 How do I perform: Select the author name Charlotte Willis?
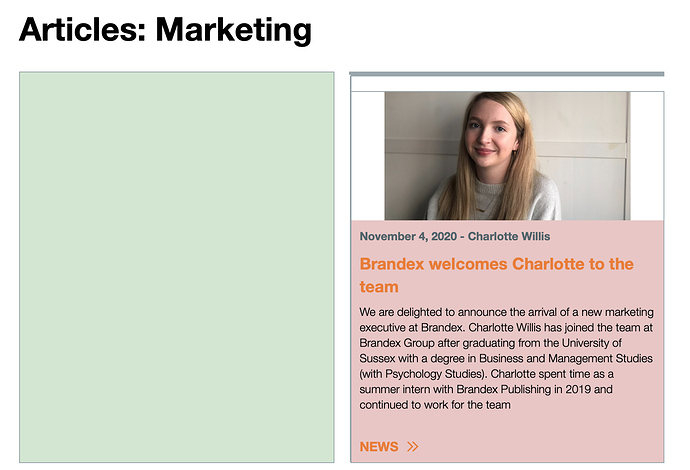pyautogui.click(x=509, y=236)
